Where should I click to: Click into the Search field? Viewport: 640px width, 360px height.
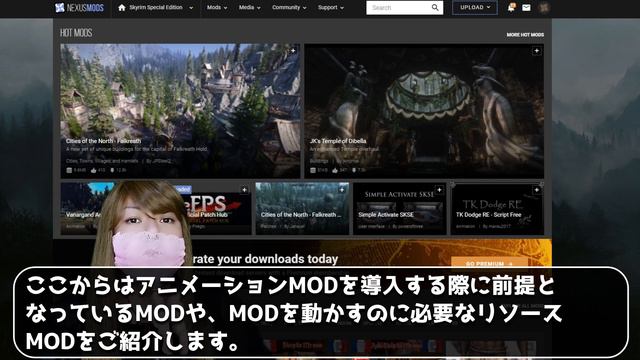(404, 7)
